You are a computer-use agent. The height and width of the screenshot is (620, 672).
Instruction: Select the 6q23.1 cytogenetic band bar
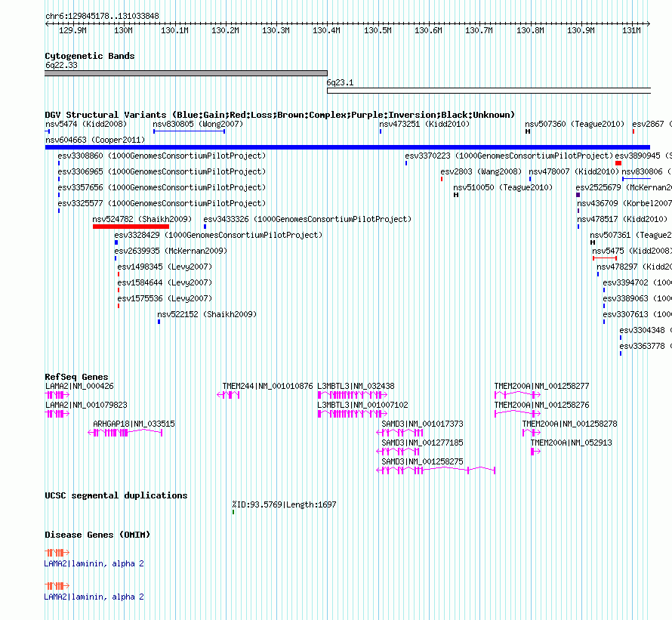point(489,91)
